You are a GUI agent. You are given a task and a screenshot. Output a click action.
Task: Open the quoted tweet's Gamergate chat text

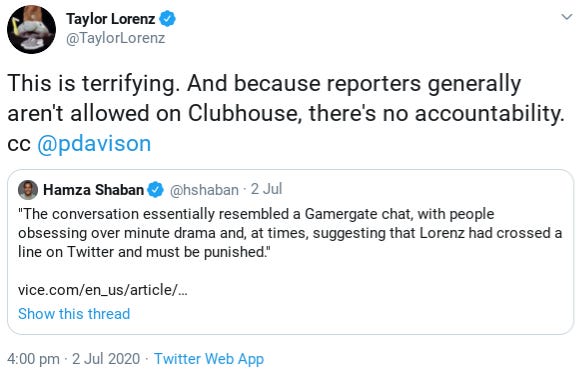[x=290, y=233]
